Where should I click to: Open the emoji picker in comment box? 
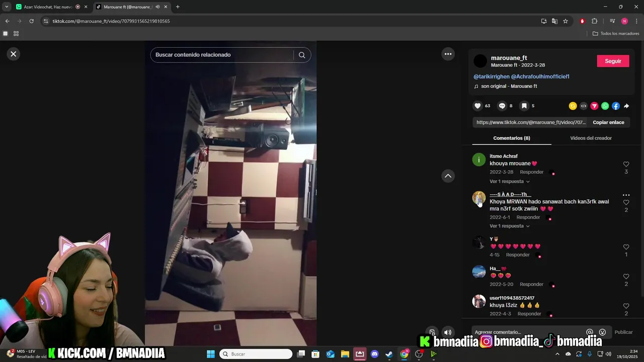(602, 332)
